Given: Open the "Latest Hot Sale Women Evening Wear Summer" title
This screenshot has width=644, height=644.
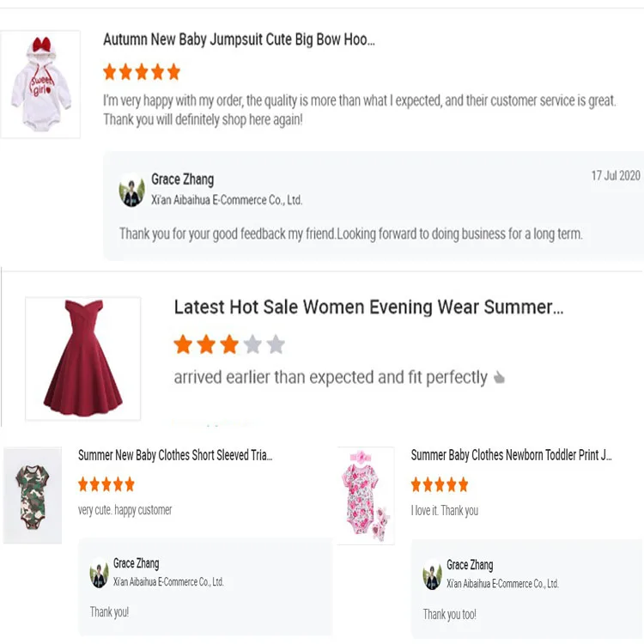Looking at the screenshot, I should tap(368, 307).
